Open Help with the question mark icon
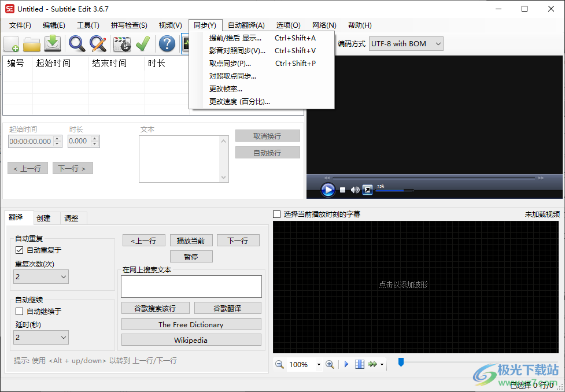 pyautogui.click(x=167, y=44)
